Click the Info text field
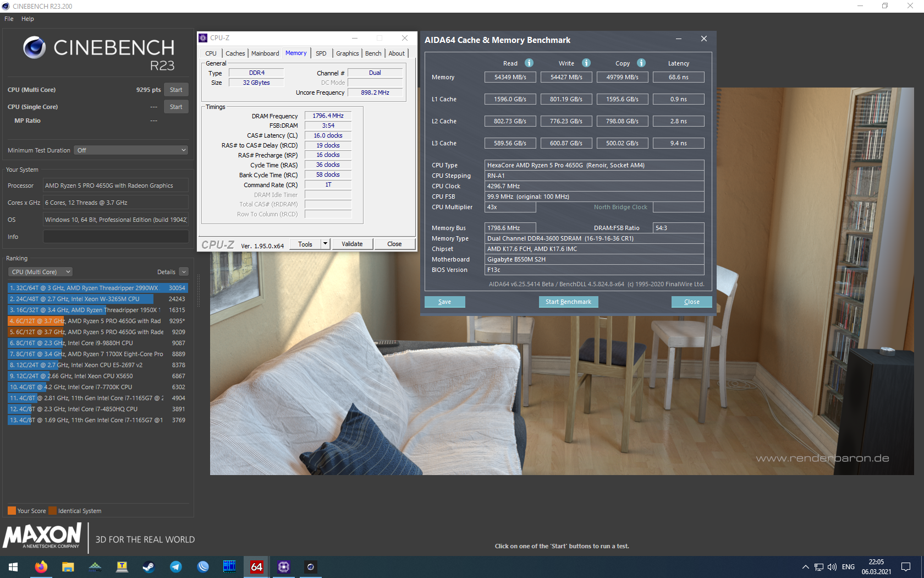 click(x=116, y=237)
